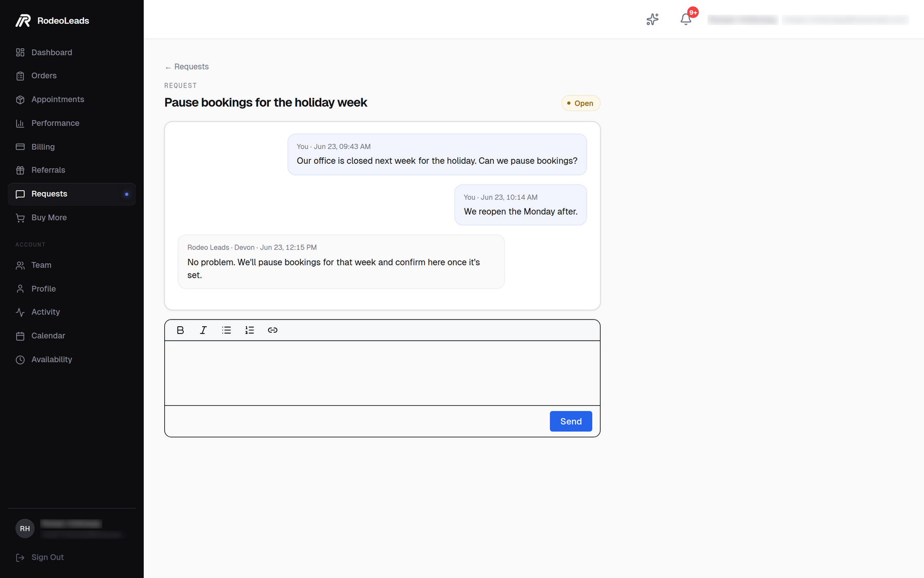Click the Appointments box icon
Image resolution: width=924 pixels, height=578 pixels.
(20, 100)
